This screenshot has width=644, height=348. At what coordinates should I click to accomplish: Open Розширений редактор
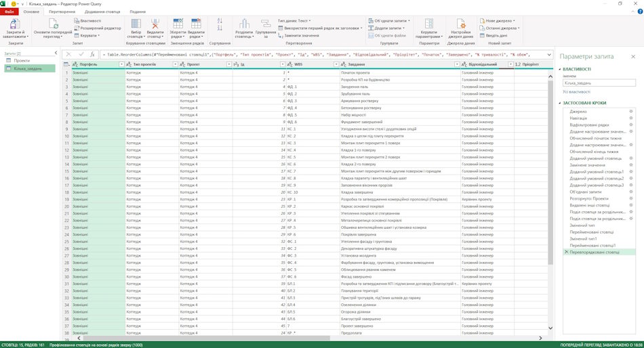(98, 28)
